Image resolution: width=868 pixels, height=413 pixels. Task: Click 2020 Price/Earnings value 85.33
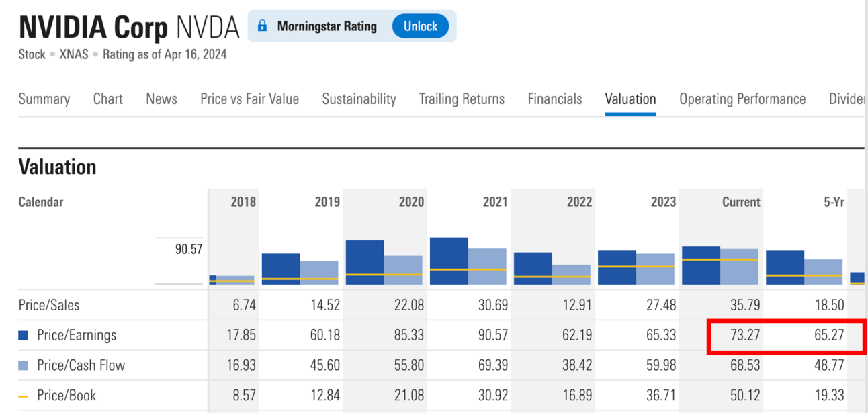pos(409,335)
